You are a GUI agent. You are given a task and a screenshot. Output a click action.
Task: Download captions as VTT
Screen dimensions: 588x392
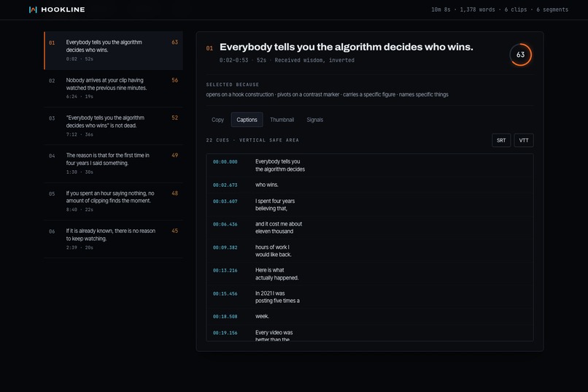click(524, 140)
